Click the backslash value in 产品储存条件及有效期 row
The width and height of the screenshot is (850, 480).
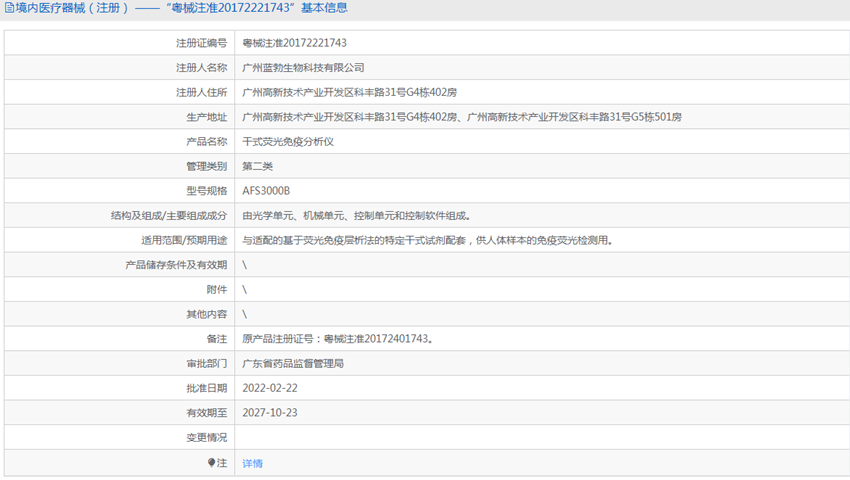(x=244, y=265)
